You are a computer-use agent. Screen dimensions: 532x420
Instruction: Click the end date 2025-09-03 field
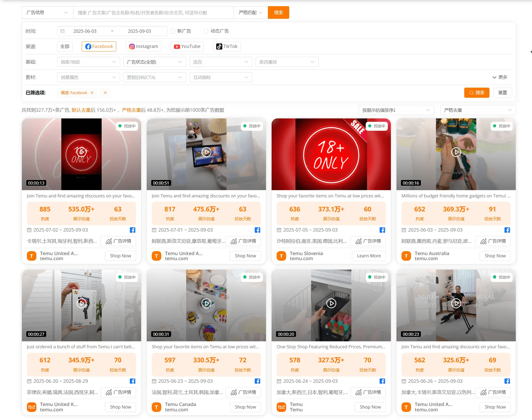(139, 31)
